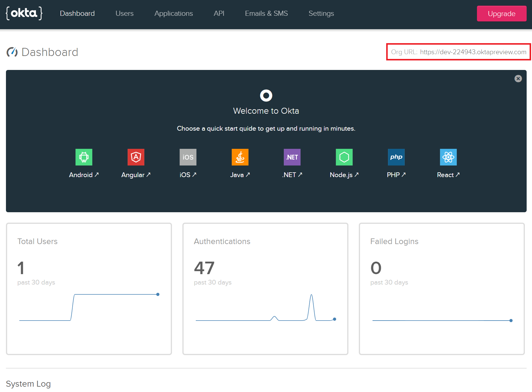Open the Settings menu
532x392 pixels.
(321, 13)
